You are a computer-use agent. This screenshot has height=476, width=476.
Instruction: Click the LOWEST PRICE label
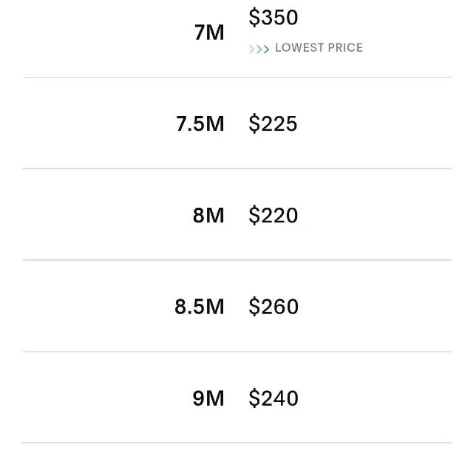tap(319, 47)
